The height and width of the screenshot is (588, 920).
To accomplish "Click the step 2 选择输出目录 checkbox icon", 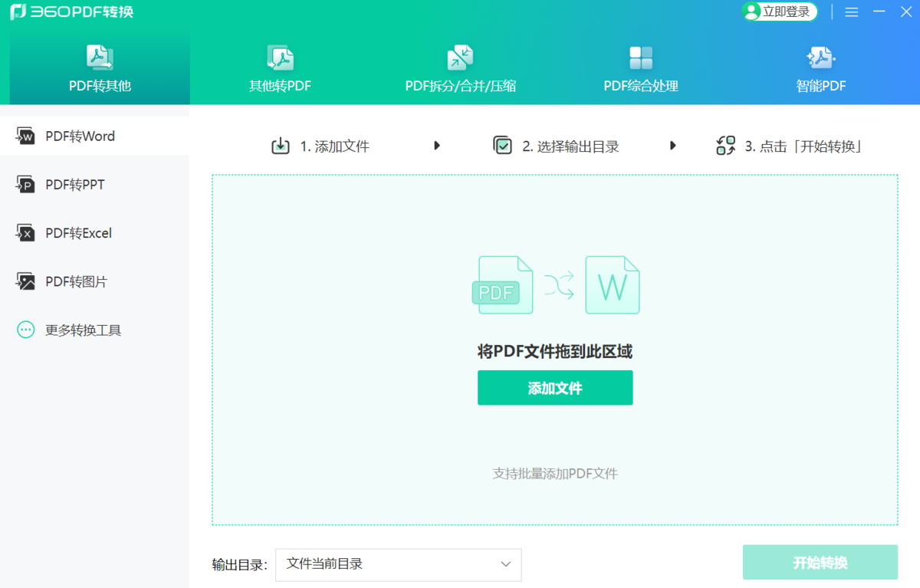I will [503, 144].
